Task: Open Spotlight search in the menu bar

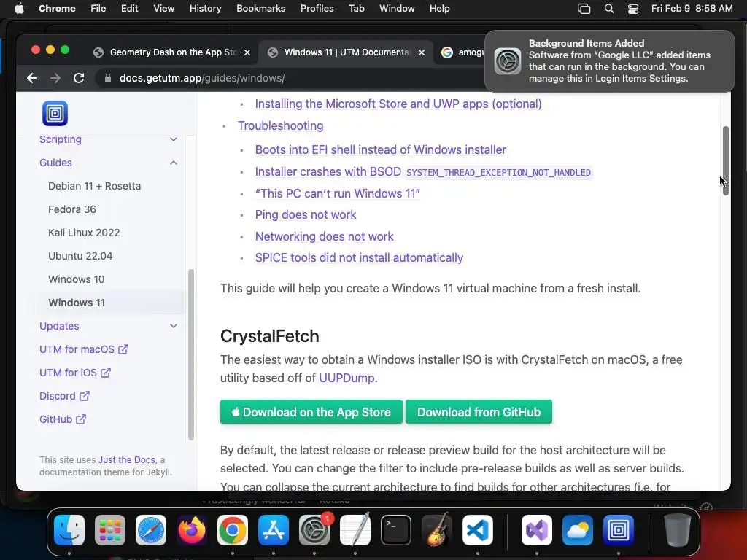Action: click(x=609, y=9)
